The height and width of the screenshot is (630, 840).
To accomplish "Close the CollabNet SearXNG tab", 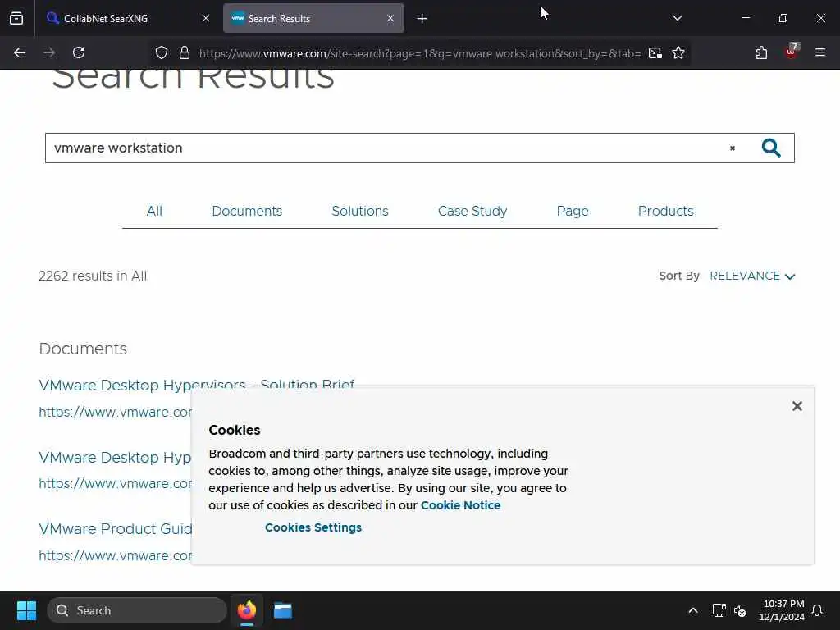I will (206, 18).
